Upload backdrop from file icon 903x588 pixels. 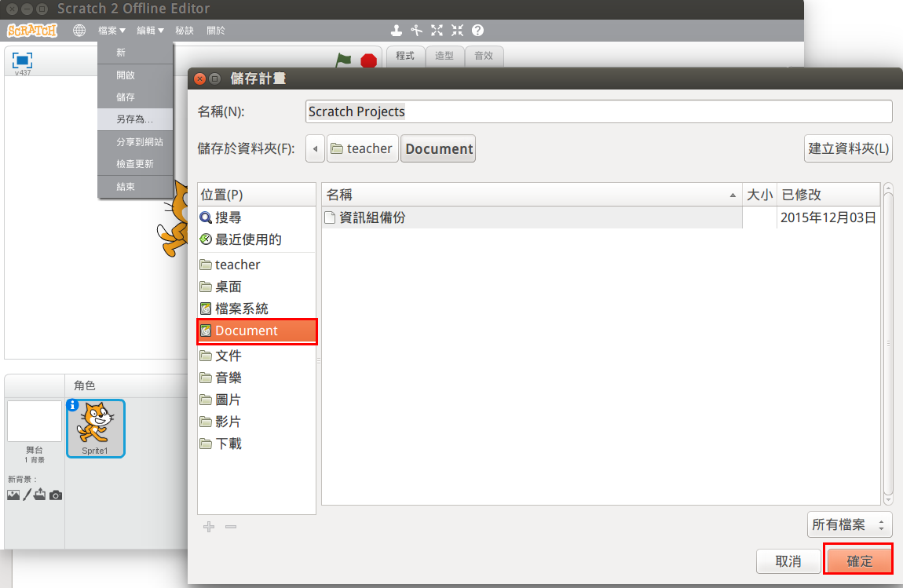pos(40,494)
